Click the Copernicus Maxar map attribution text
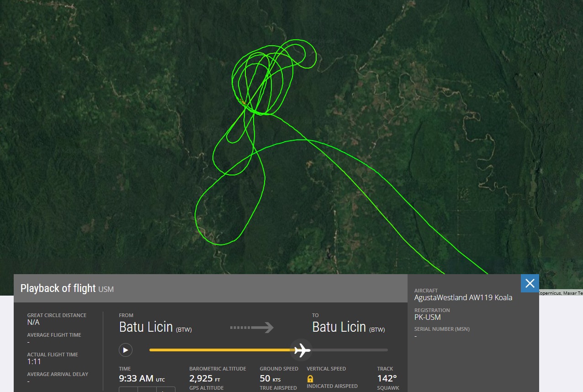This screenshot has height=392, width=583. click(x=561, y=293)
